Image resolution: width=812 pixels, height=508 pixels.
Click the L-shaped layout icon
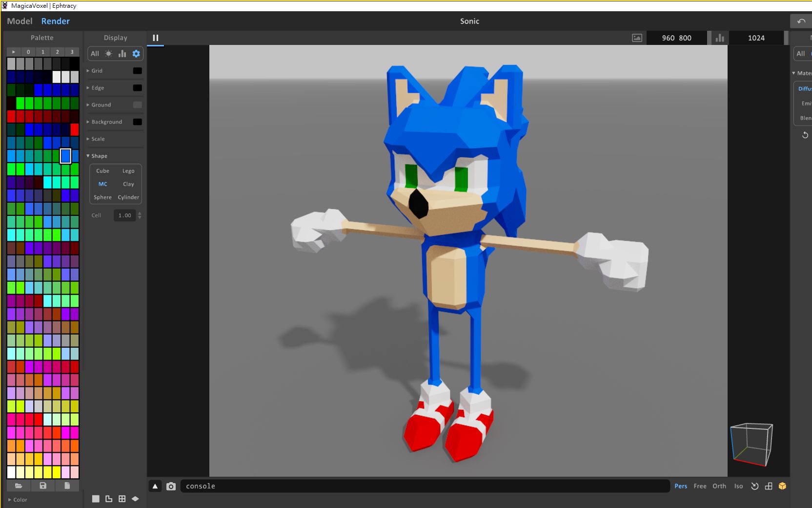pyautogui.click(x=109, y=499)
